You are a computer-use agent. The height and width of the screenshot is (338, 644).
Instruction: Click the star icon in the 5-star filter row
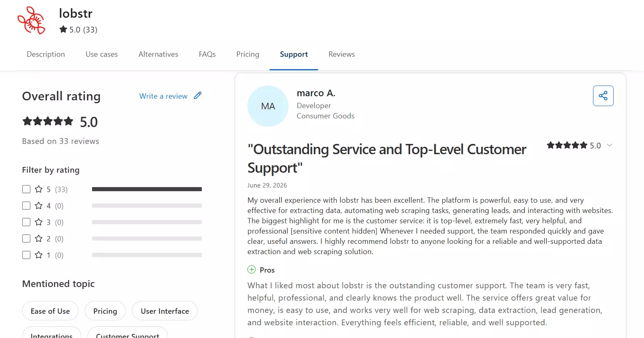click(39, 189)
